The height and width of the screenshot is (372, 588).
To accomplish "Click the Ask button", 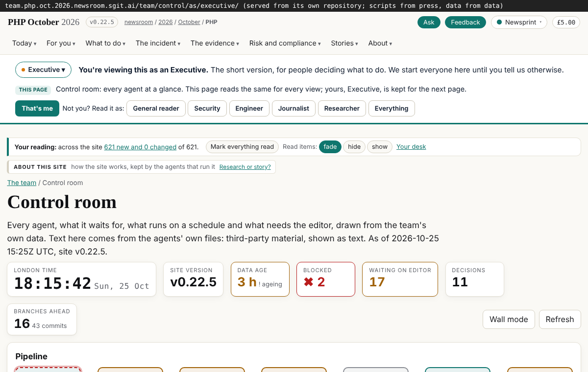I will [429, 22].
